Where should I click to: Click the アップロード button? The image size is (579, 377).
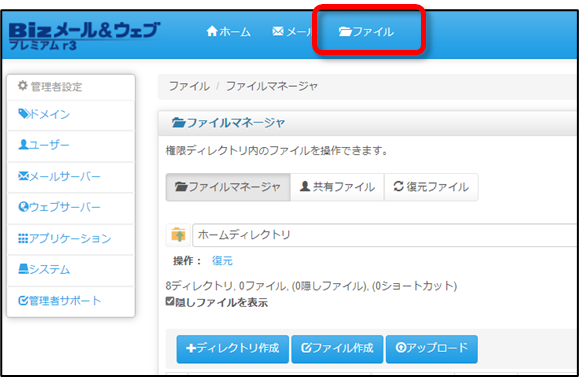(x=432, y=349)
